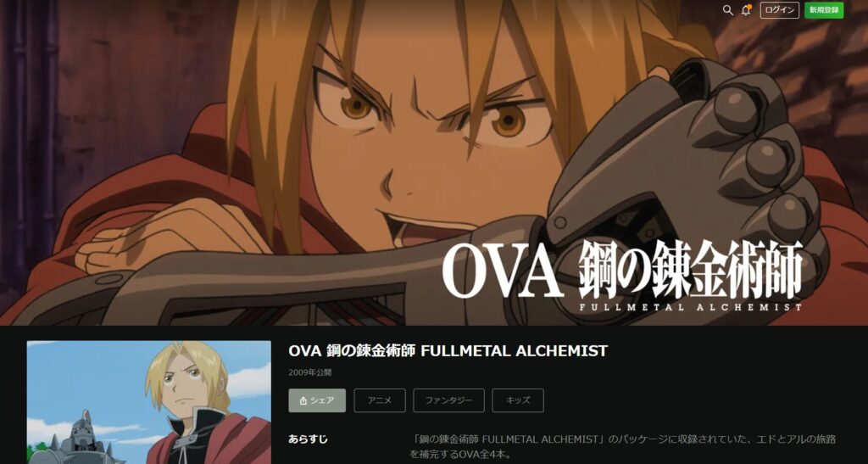Click the hero banner image of Edward
Image resolution: width=868 pixels, height=464 pixels.
click(x=434, y=163)
